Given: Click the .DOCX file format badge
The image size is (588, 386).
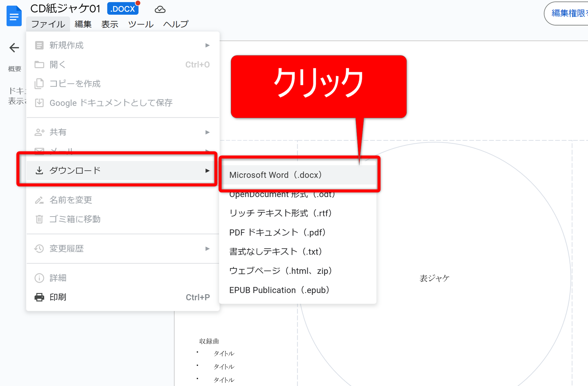Looking at the screenshot, I should (123, 9).
